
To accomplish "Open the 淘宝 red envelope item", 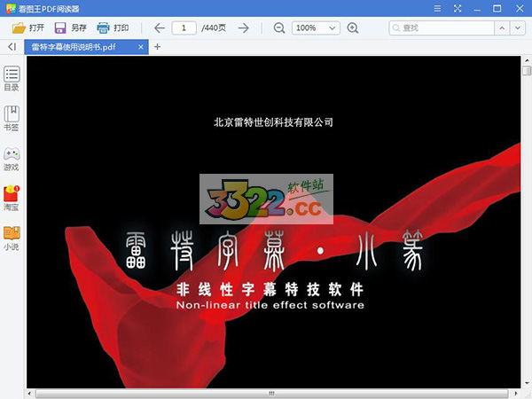I will 12,198.
